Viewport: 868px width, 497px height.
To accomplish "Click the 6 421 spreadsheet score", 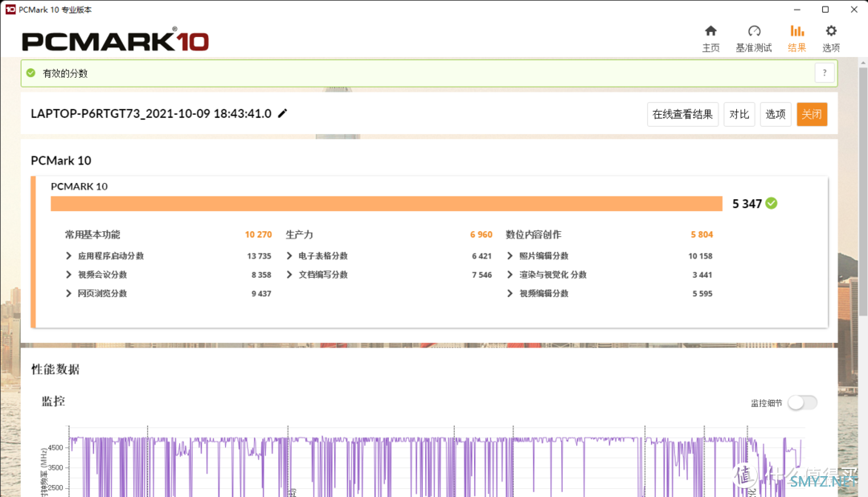I will 481,256.
